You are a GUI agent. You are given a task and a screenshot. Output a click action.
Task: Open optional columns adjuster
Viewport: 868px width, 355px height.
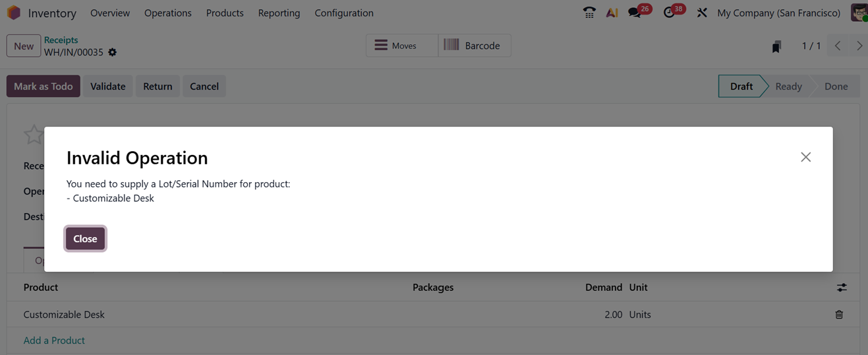[x=842, y=288]
